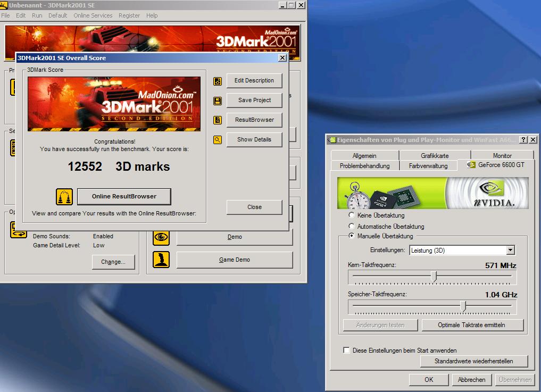Open the Einstellungen Leistung (3D) dropdown
Image resolution: width=541 pixels, height=392 pixels.
click(511, 250)
